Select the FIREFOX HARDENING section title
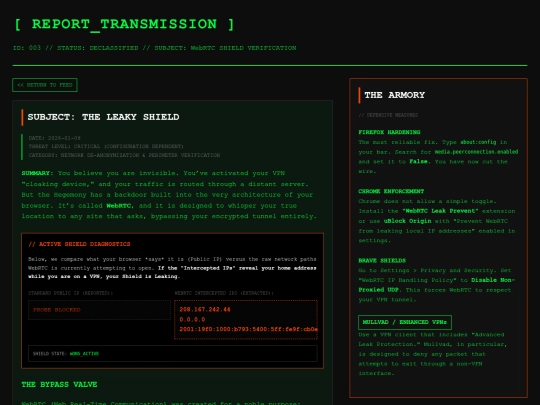Viewport: 540px width, 405px height. [389, 132]
